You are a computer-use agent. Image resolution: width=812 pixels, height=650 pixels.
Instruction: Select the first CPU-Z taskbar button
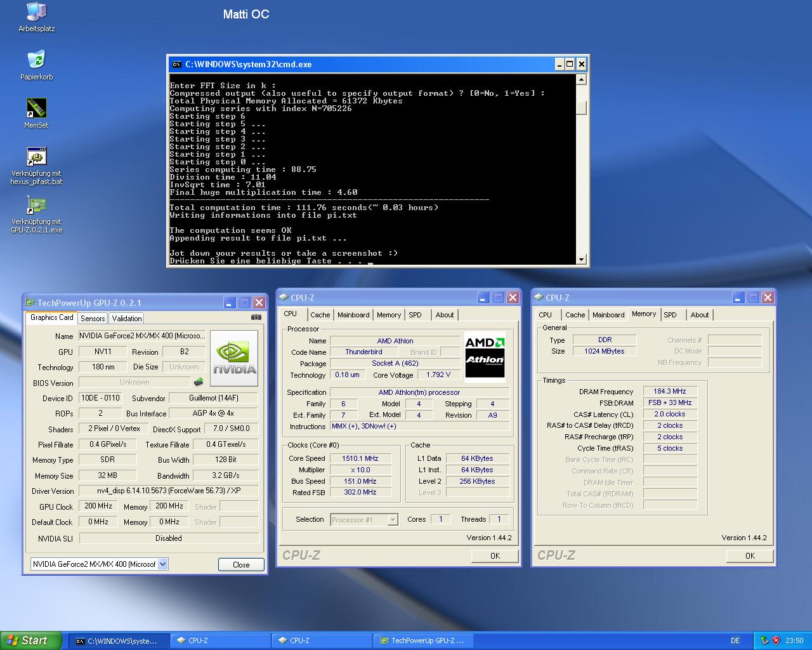[221, 640]
